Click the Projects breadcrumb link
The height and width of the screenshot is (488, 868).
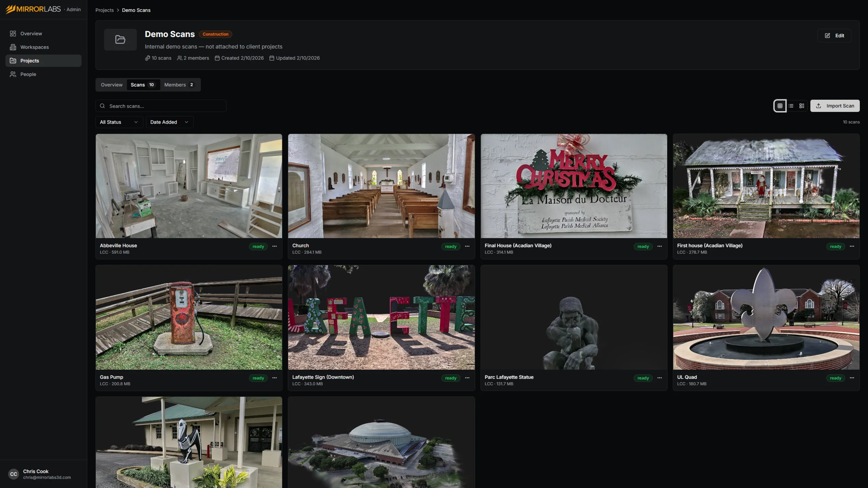pos(104,10)
